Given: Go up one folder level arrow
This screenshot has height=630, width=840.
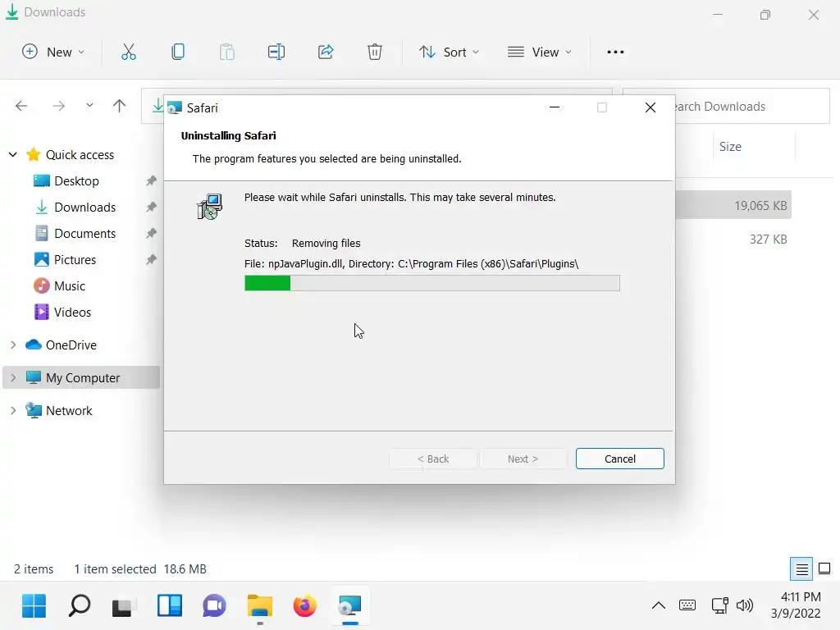Looking at the screenshot, I should point(119,106).
